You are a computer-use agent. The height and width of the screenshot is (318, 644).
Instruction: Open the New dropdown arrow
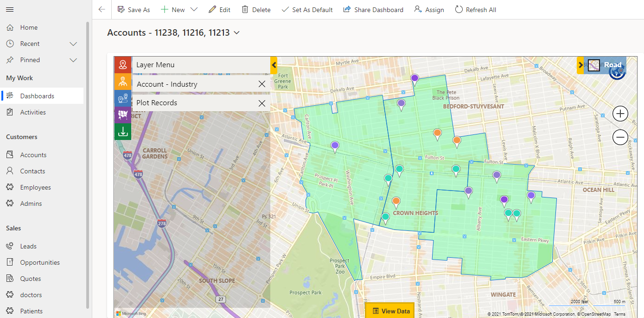(194, 10)
